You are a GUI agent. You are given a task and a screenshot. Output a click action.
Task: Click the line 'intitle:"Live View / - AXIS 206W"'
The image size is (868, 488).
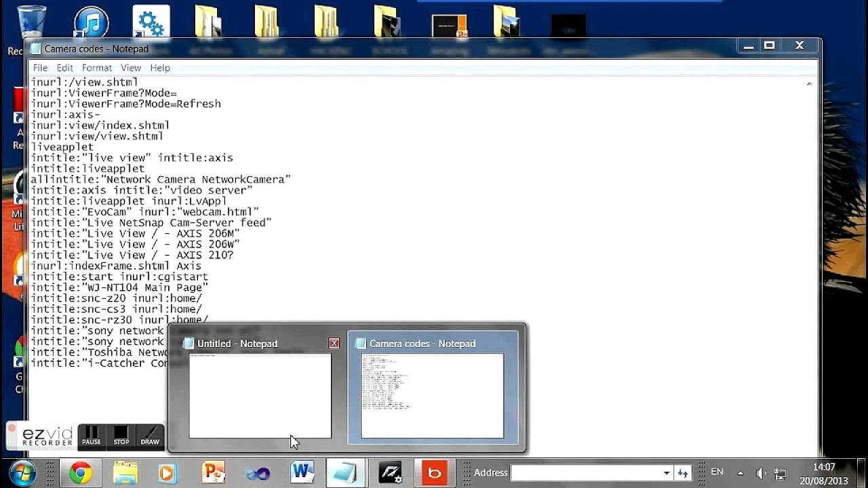point(135,245)
